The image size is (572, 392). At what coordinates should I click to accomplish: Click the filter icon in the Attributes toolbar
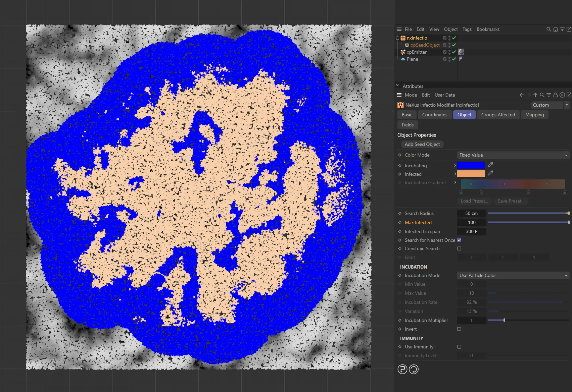coord(549,95)
